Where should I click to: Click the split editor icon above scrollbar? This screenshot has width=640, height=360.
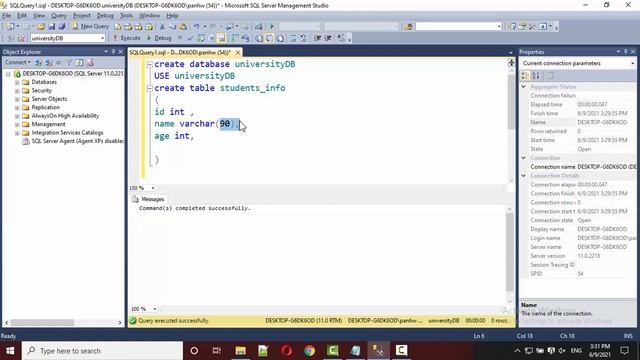coord(511,62)
